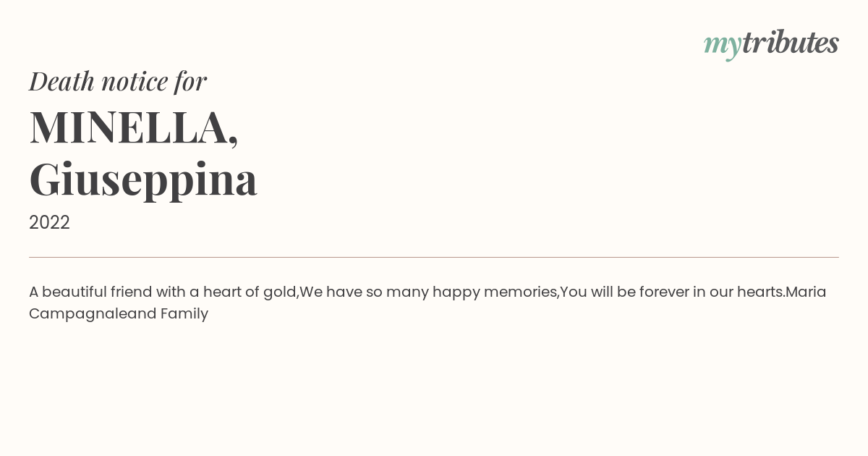The height and width of the screenshot is (456, 868).
Task: Click 'Campagnaleand Family' text
Action: click(119, 314)
